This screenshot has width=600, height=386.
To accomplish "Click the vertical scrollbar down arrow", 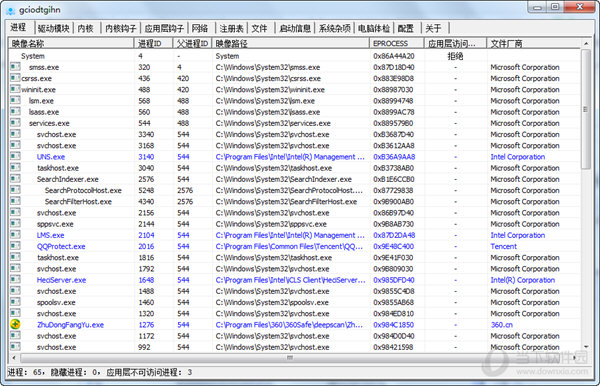I will [586, 347].
